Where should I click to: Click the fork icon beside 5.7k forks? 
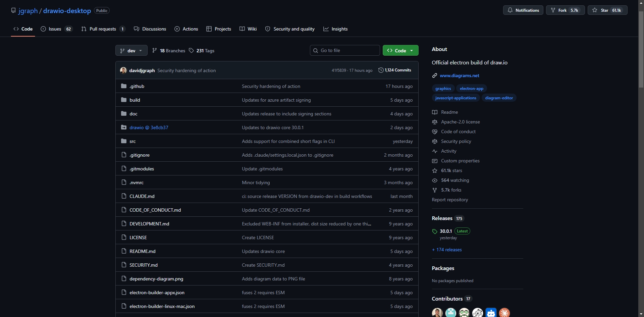[x=435, y=190]
